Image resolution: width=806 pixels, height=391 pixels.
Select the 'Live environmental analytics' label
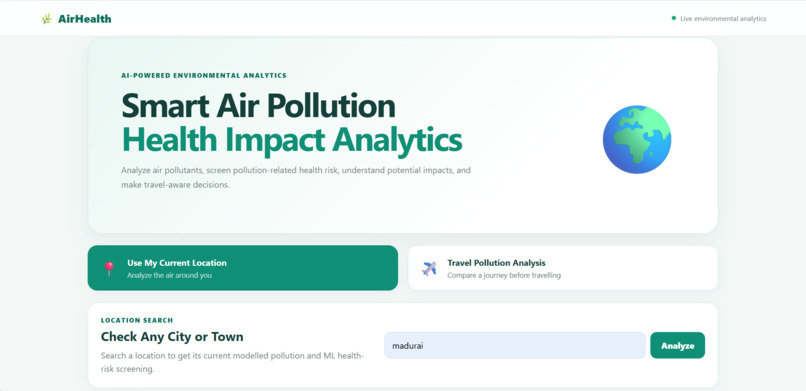click(723, 18)
